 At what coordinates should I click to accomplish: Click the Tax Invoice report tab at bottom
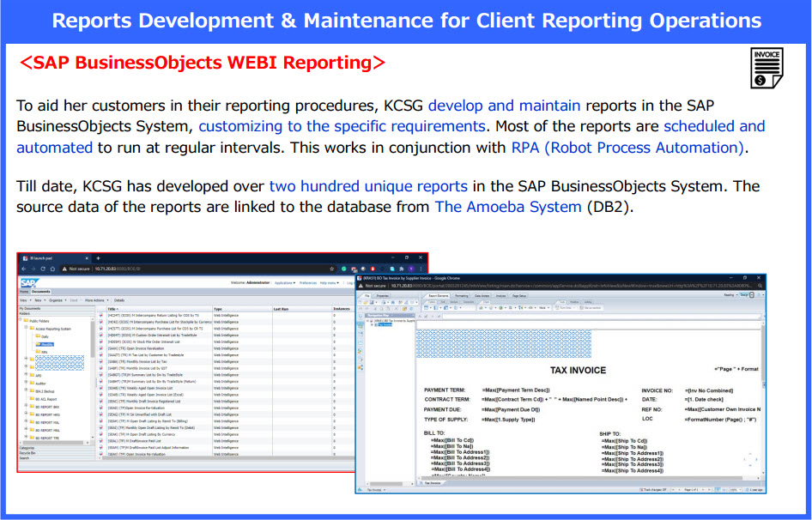[432, 483]
